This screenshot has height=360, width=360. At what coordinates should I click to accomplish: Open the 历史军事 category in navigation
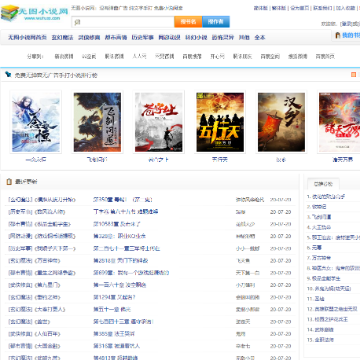(x=142, y=37)
